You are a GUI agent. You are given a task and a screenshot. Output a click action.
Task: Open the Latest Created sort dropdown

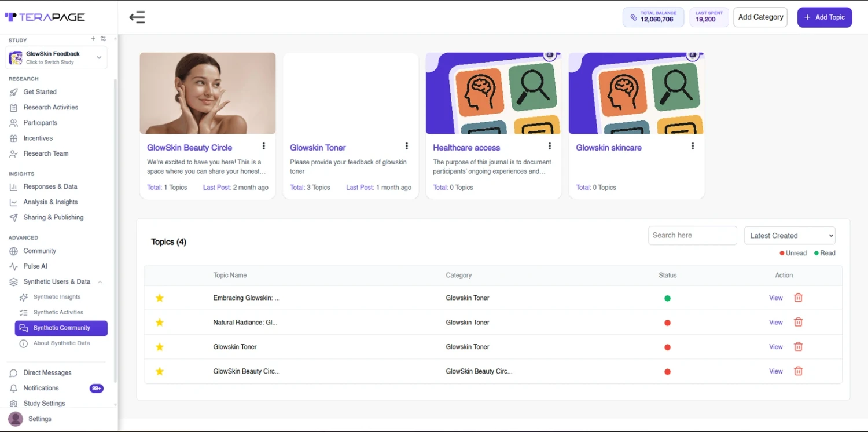point(789,235)
